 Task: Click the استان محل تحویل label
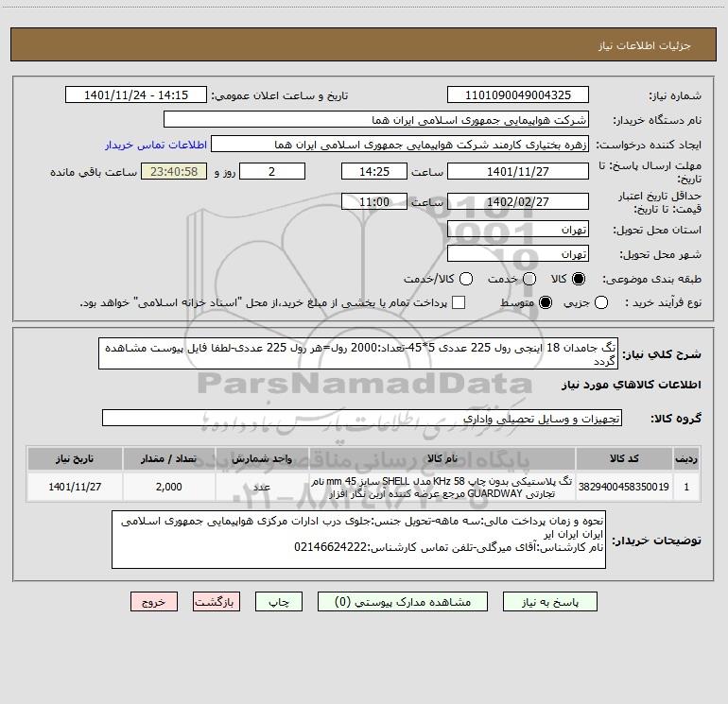point(657,231)
